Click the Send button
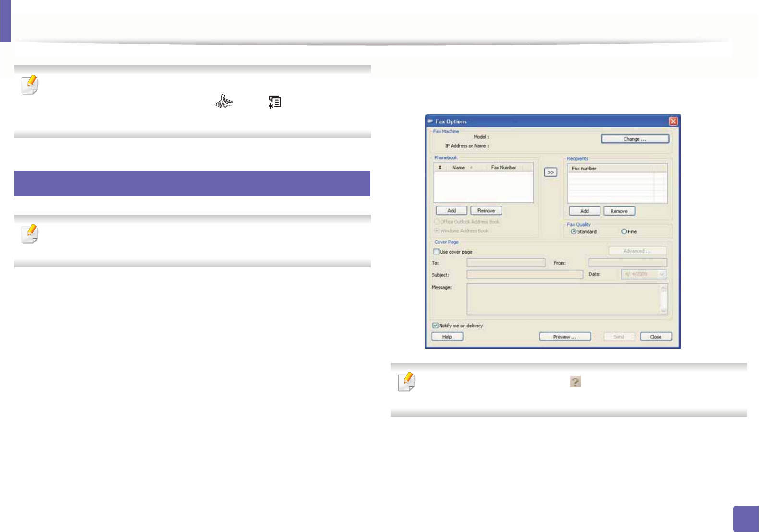The height and width of the screenshot is (532, 759). (619, 337)
